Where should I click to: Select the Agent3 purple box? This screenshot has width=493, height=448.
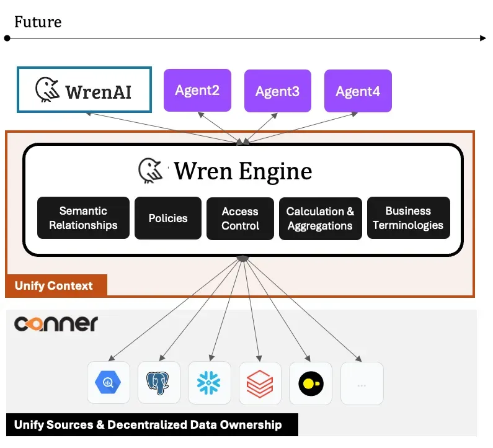tap(277, 91)
